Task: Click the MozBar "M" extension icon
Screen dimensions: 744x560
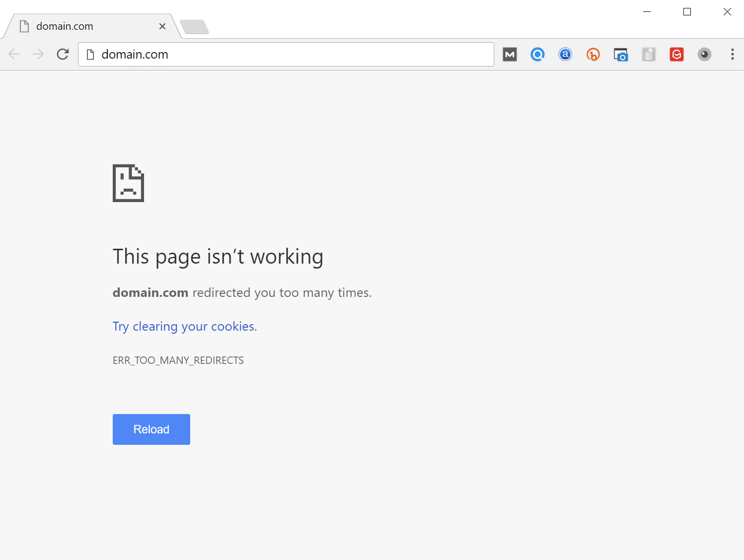Action: tap(510, 55)
